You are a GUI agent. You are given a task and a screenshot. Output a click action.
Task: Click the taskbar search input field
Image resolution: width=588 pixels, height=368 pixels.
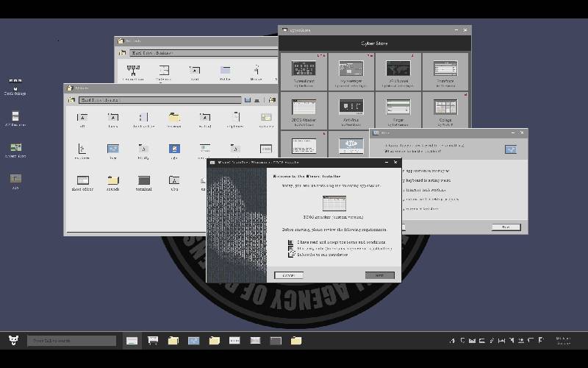click(72, 341)
